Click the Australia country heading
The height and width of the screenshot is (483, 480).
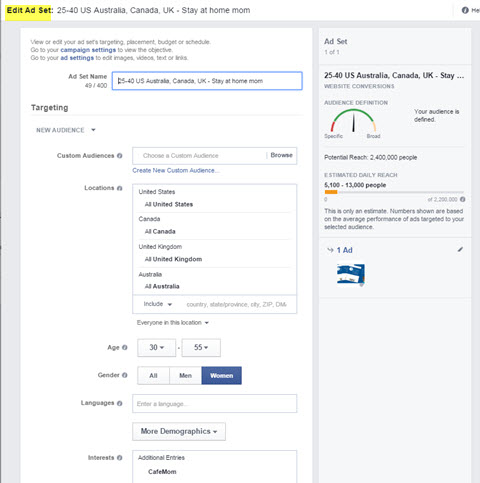point(150,274)
